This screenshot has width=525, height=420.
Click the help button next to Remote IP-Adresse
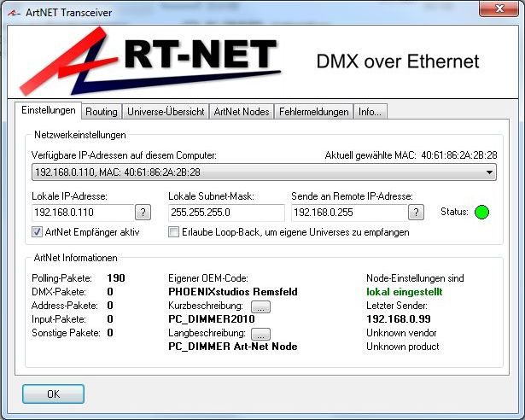tap(416, 213)
